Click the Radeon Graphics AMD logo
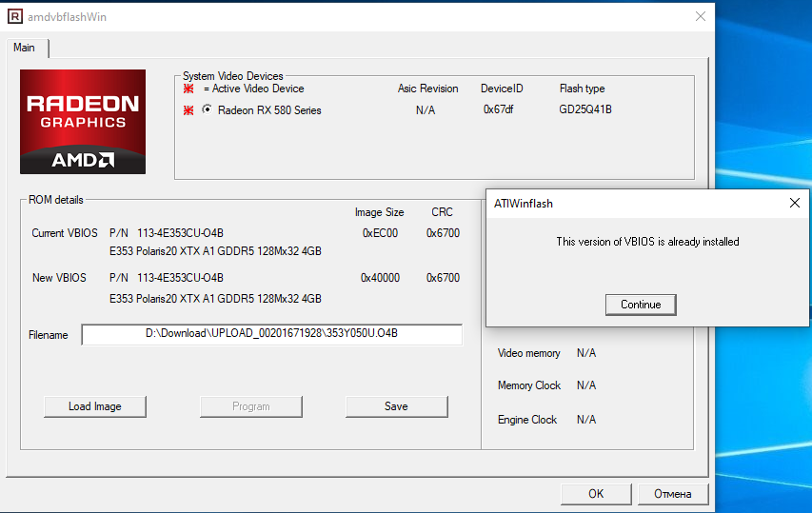The height and width of the screenshot is (513, 812). 83,122
